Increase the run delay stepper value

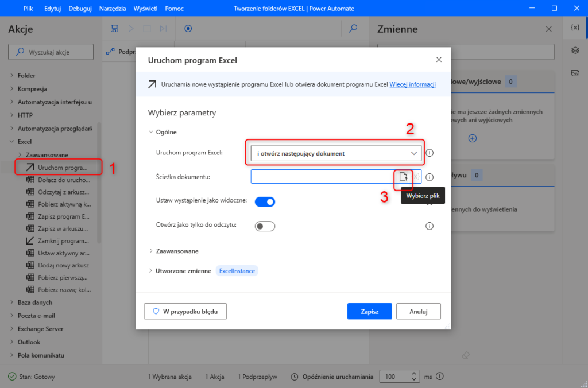[x=413, y=374]
